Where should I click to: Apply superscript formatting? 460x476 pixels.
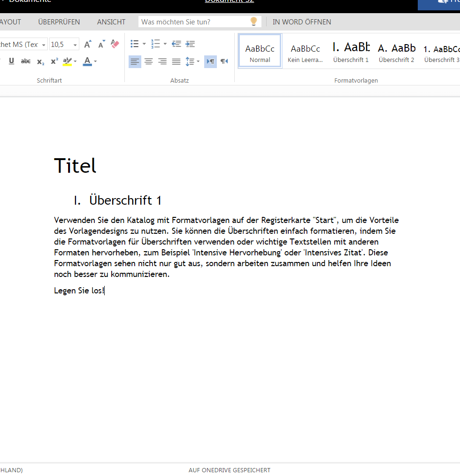[54, 61]
